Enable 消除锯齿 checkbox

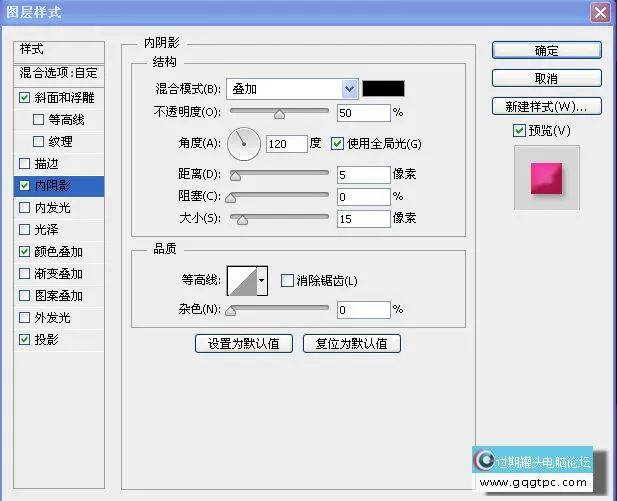(287, 281)
